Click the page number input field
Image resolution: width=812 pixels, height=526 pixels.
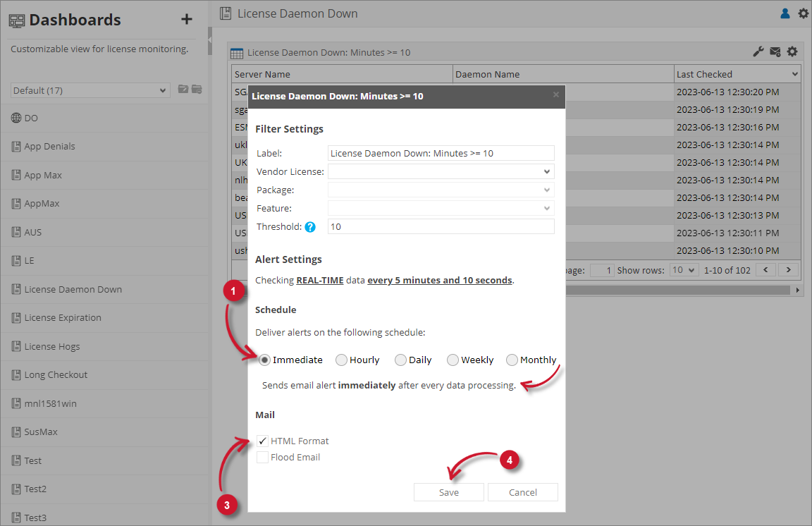point(602,270)
